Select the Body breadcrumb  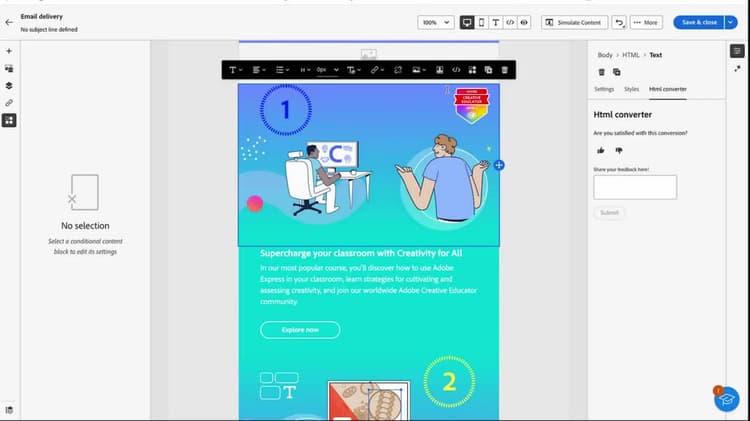click(x=605, y=55)
